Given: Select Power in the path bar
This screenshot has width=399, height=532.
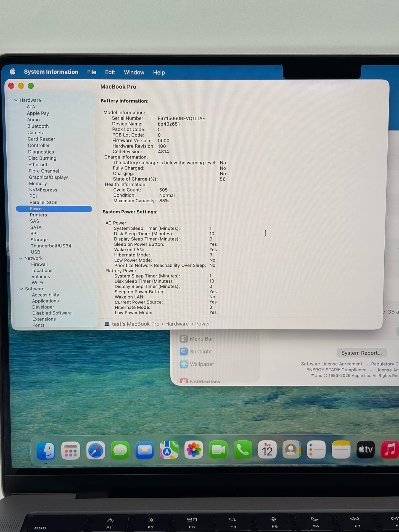Looking at the screenshot, I should pos(202,324).
